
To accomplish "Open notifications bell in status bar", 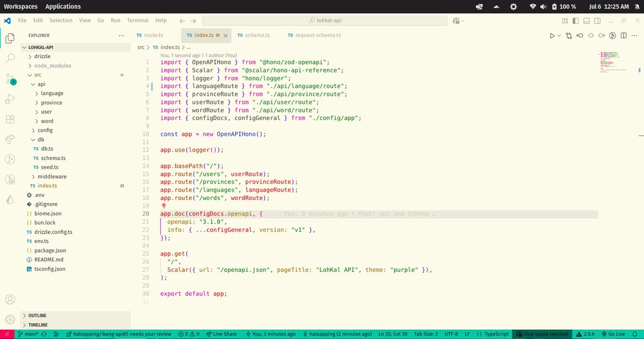I will click(x=636, y=334).
